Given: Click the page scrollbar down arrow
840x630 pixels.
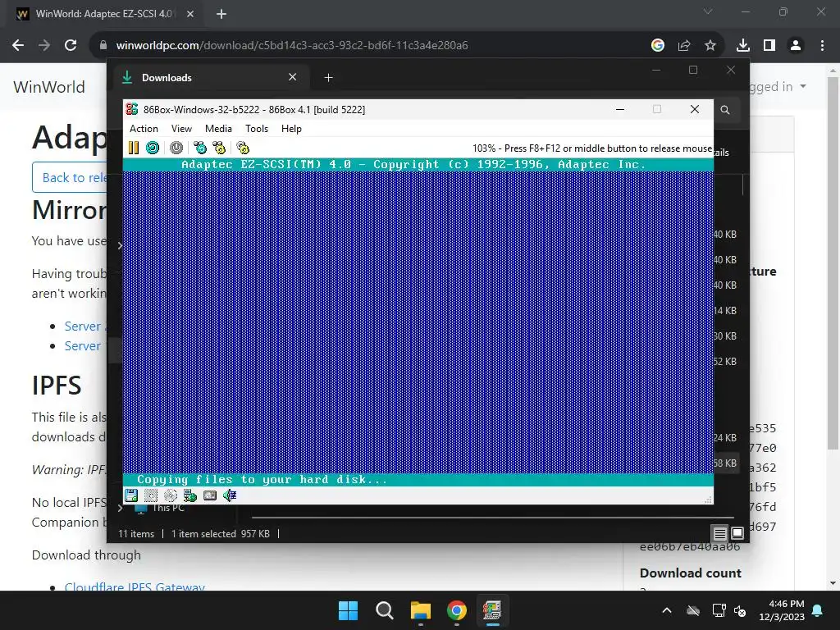Looking at the screenshot, I should click(833, 583).
